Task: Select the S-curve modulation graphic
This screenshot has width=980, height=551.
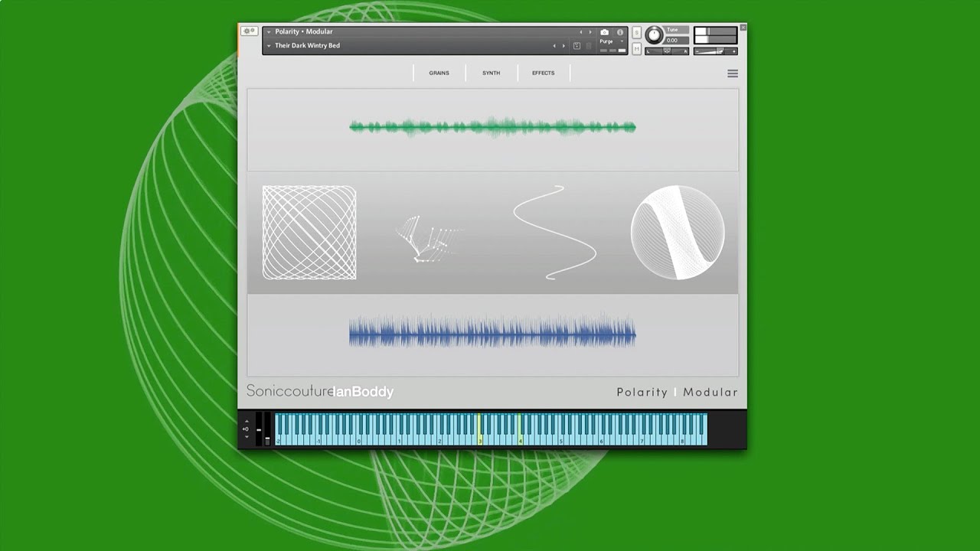Action: click(555, 233)
